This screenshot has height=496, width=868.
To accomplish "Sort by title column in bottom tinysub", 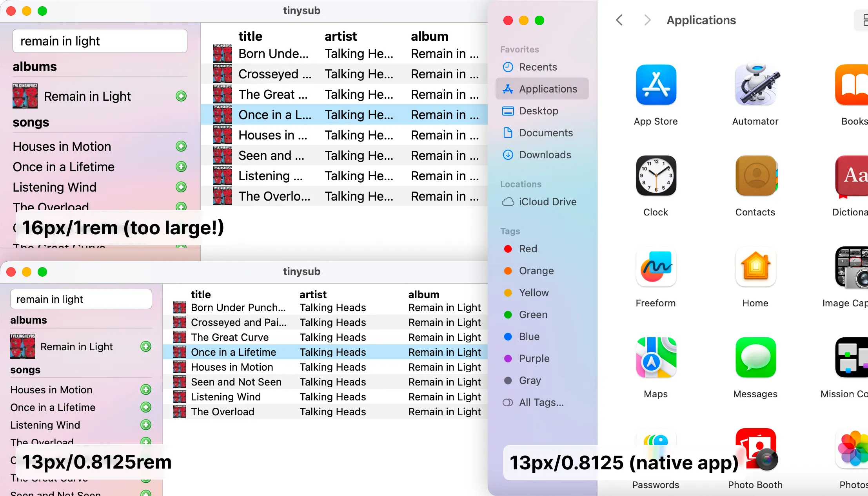I will coord(201,294).
